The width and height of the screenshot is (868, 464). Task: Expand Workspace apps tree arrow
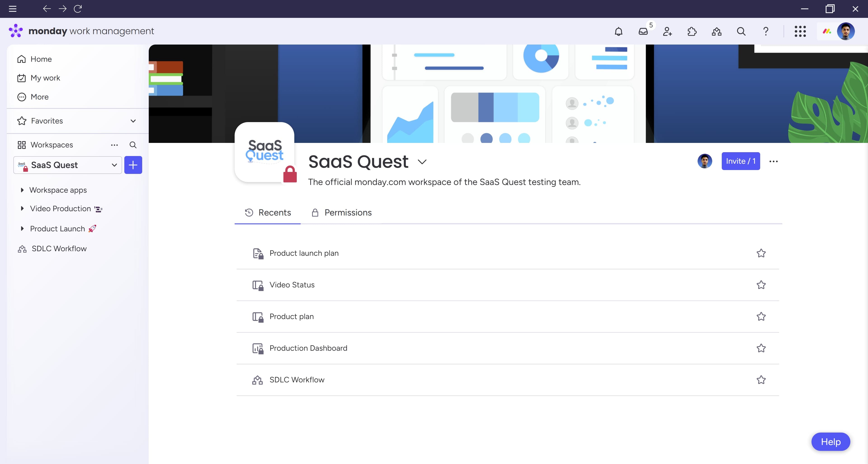[x=22, y=190]
